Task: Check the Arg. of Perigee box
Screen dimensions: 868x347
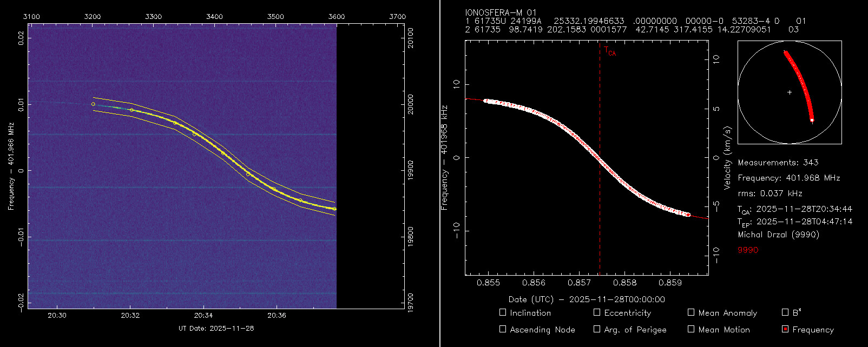Action: [x=597, y=329]
